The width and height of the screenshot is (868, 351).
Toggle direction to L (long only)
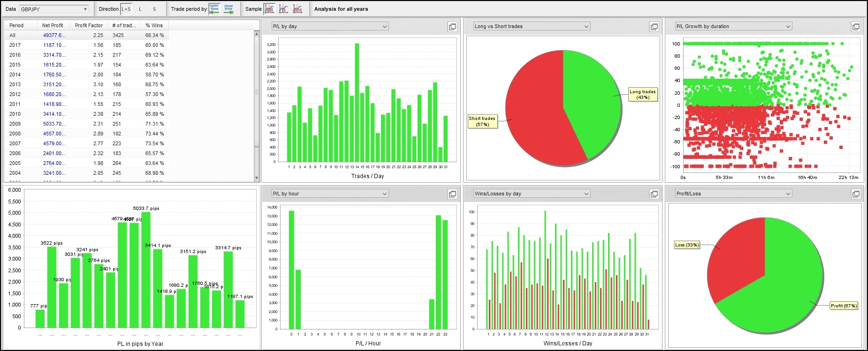pyautogui.click(x=140, y=9)
